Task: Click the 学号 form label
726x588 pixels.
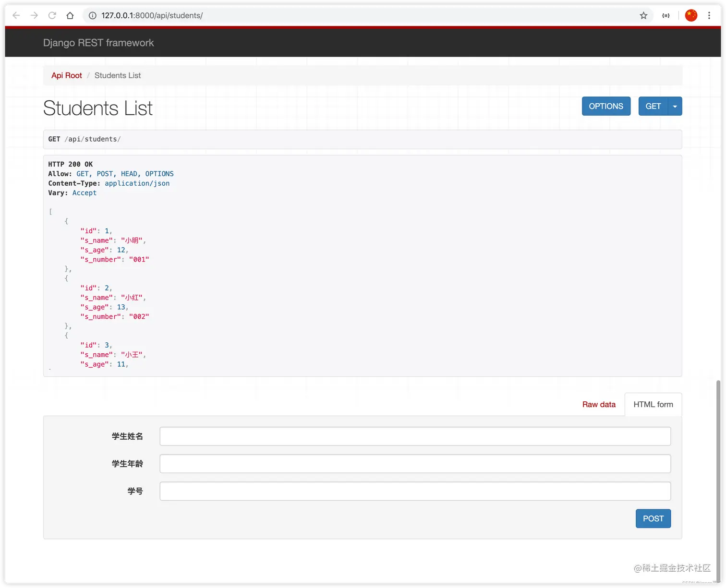Action: click(x=135, y=491)
